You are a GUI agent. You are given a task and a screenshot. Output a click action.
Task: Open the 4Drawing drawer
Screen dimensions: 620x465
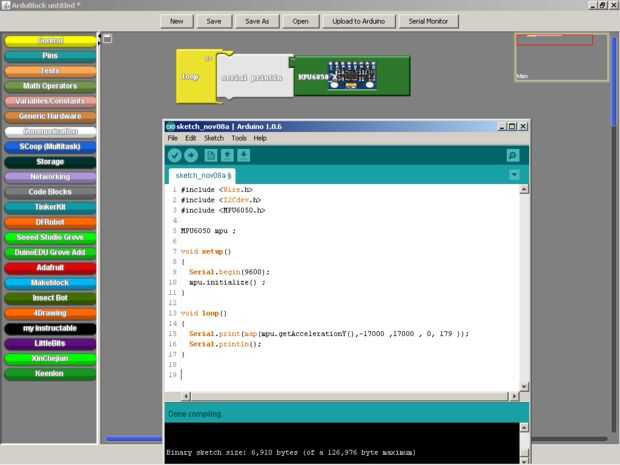pyautogui.click(x=50, y=313)
